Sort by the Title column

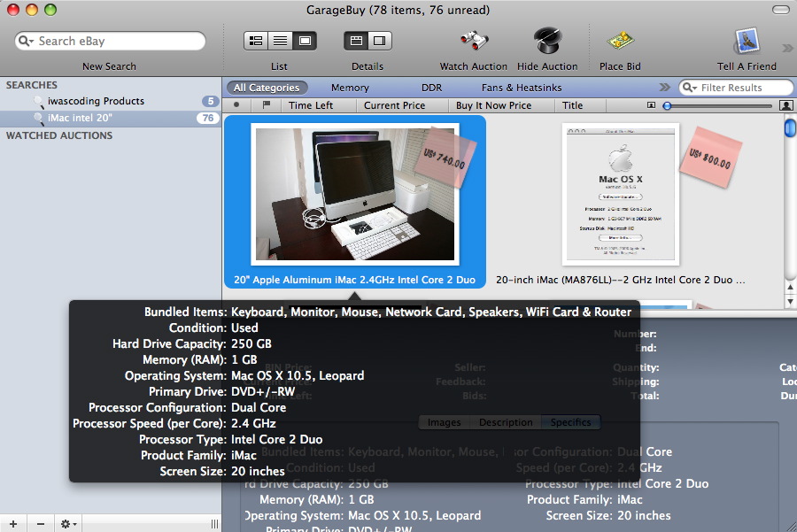coord(580,105)
